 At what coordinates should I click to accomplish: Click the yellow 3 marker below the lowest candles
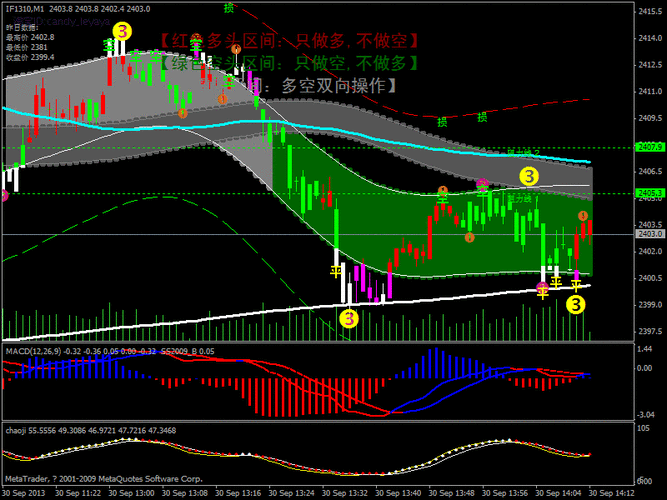click(x=348, y=318)
